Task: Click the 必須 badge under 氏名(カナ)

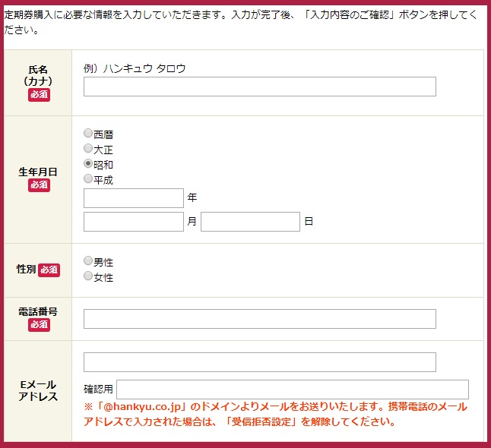Action: click(39, 95)
